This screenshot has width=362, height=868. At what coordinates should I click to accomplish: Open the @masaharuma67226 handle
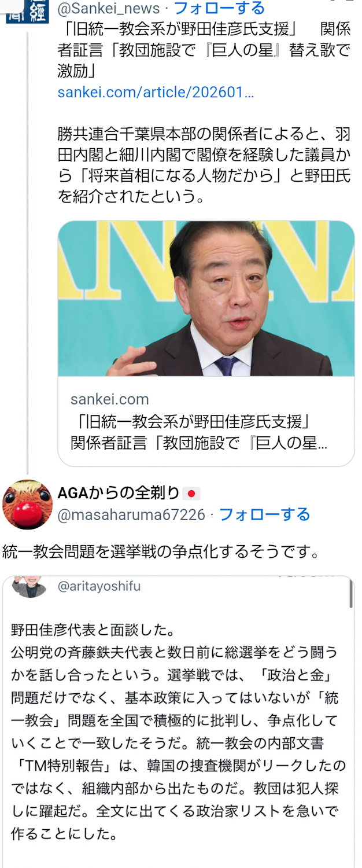(x=131, y=514)
